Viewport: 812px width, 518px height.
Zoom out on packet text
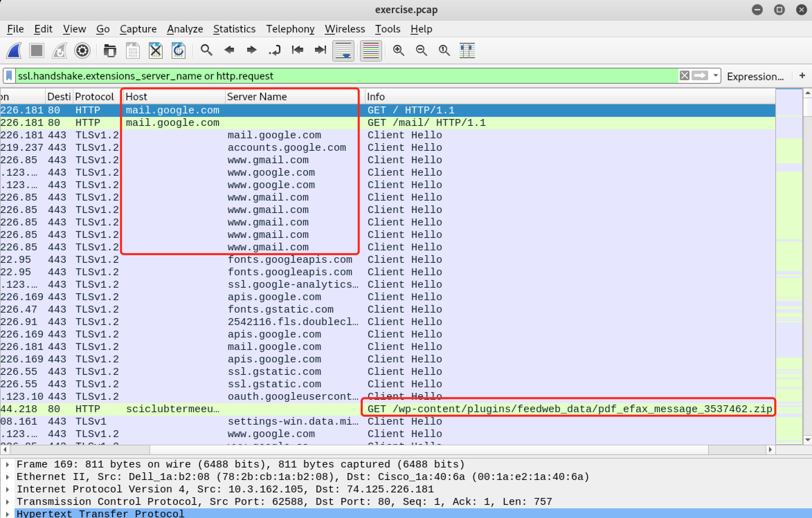click(422, 51)
